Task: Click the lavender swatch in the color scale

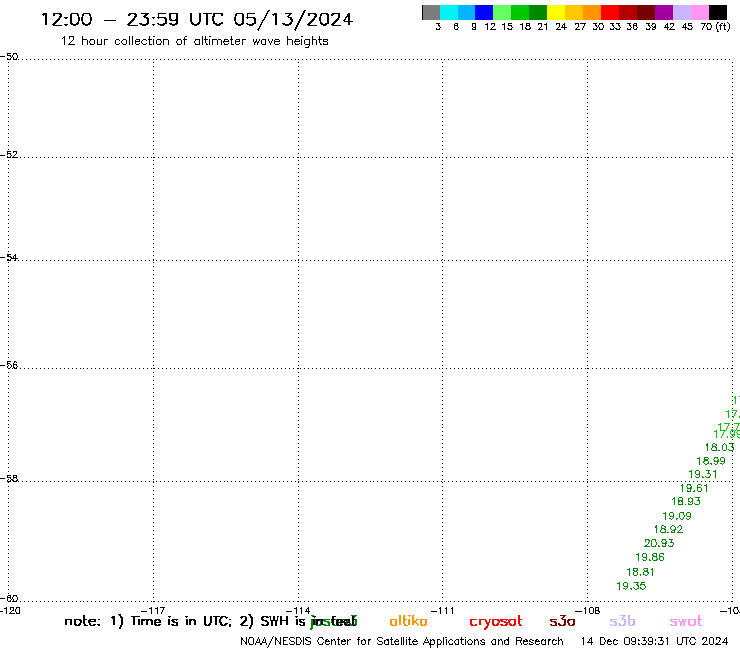Action: (x=682, y=12)
